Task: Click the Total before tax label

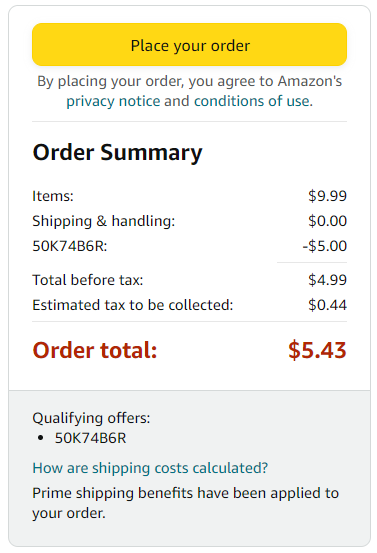Action: (x=88, y=280)
